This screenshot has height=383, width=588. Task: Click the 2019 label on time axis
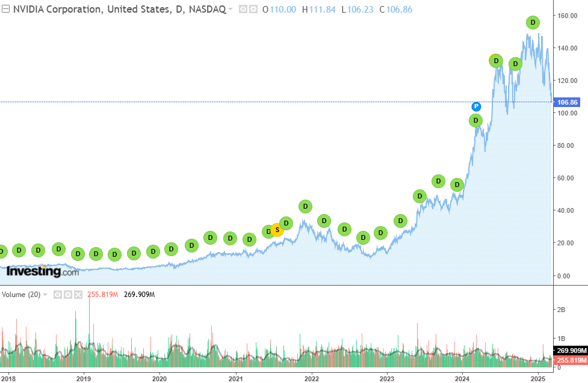(83, 379)
